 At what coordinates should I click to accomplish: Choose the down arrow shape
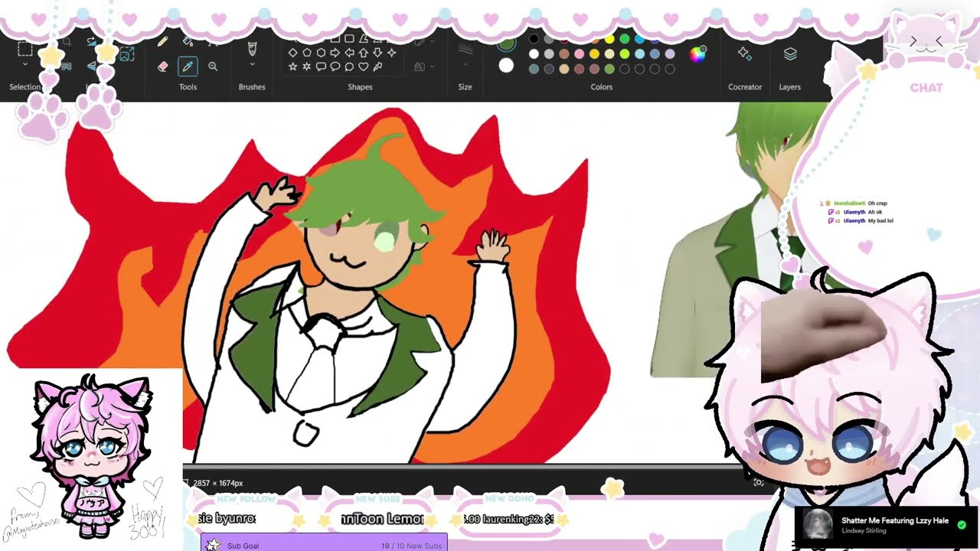377,53
